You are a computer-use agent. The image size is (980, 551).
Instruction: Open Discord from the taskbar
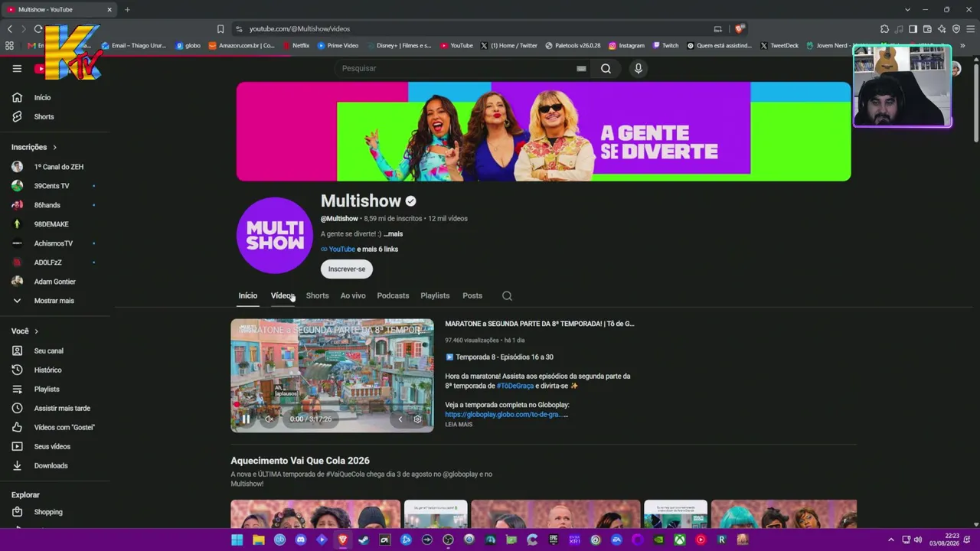[301, 540]
